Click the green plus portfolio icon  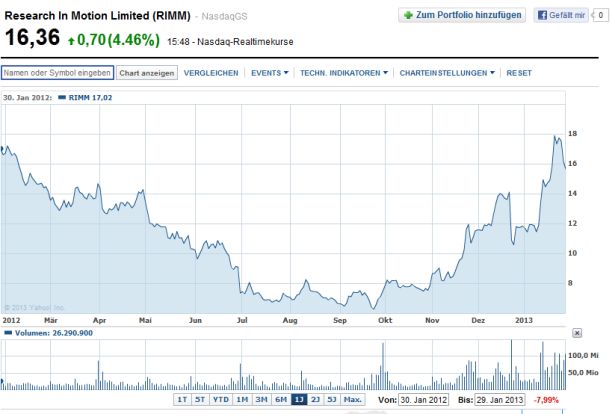tap(408, 15)
